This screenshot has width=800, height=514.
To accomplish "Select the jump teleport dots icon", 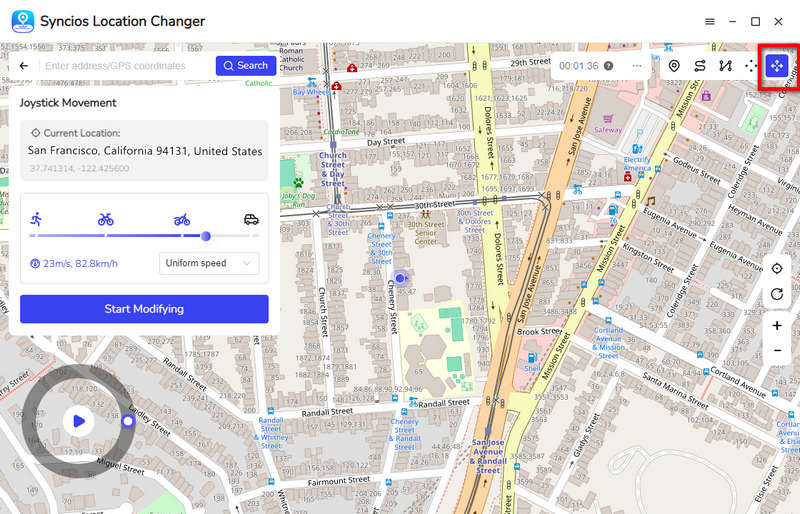I will 751,66.
